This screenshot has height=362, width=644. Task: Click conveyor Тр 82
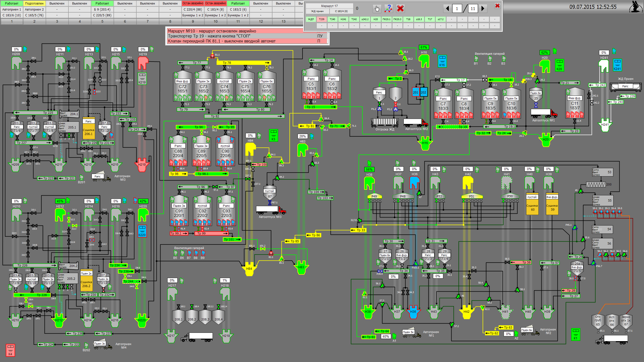pos(244,116)
